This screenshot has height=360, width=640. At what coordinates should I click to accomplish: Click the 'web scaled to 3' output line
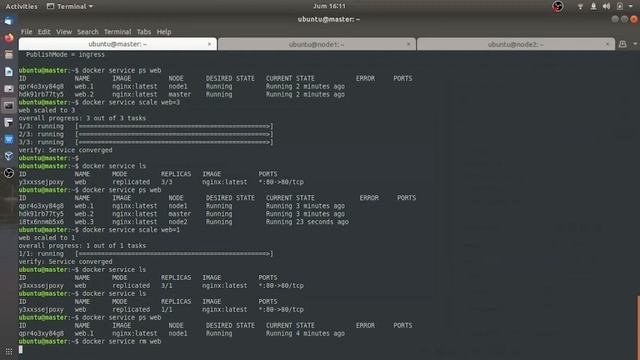(47, 110)
